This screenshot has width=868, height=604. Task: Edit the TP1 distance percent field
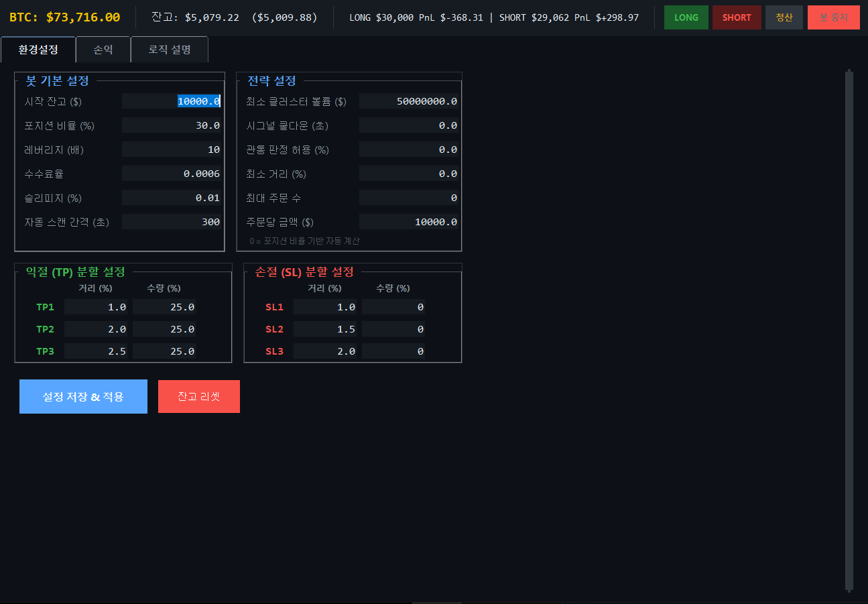tap(96, 307)
